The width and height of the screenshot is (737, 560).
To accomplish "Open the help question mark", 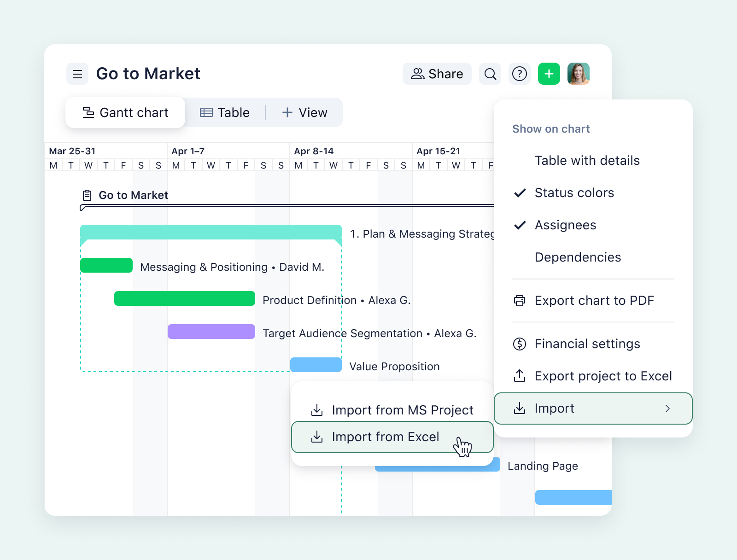I will click(x=520, y=74).
